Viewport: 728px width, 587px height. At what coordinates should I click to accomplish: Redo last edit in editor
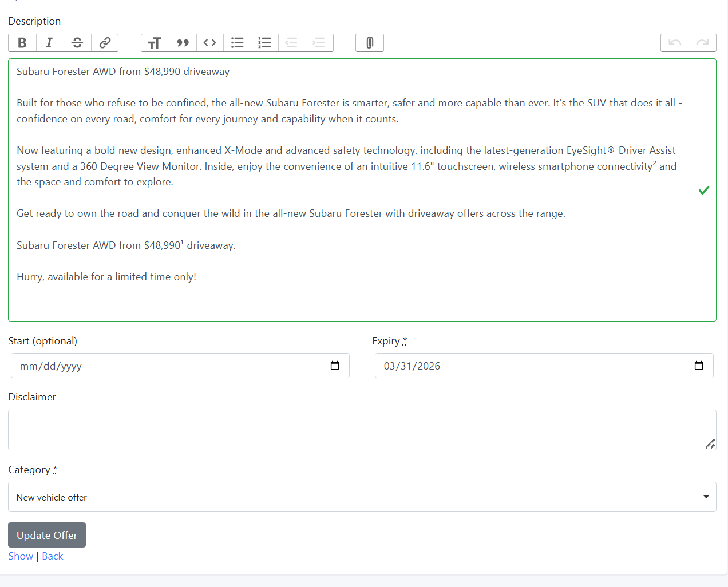(702, 43)
